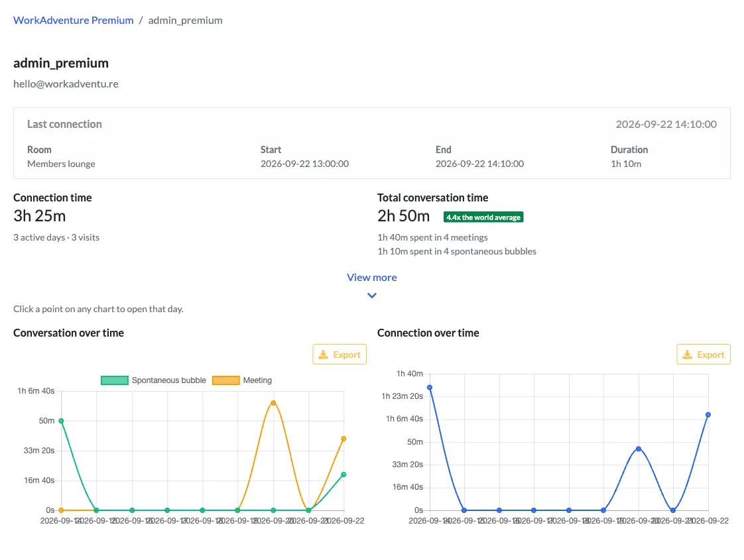Open the Meeting point on 2026-09-22
This screenshot has width=744, height=560.
pyautogui.click(x=343, y=439)
